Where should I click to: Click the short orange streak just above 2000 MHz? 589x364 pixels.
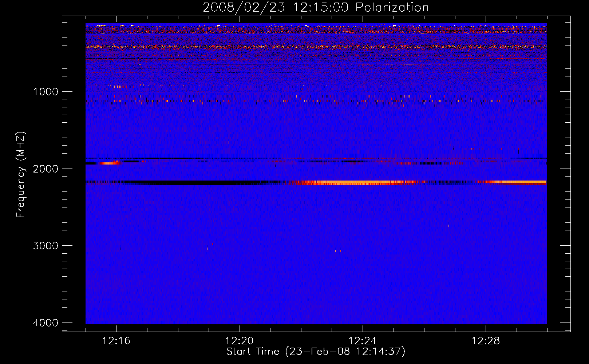point(110,163)
